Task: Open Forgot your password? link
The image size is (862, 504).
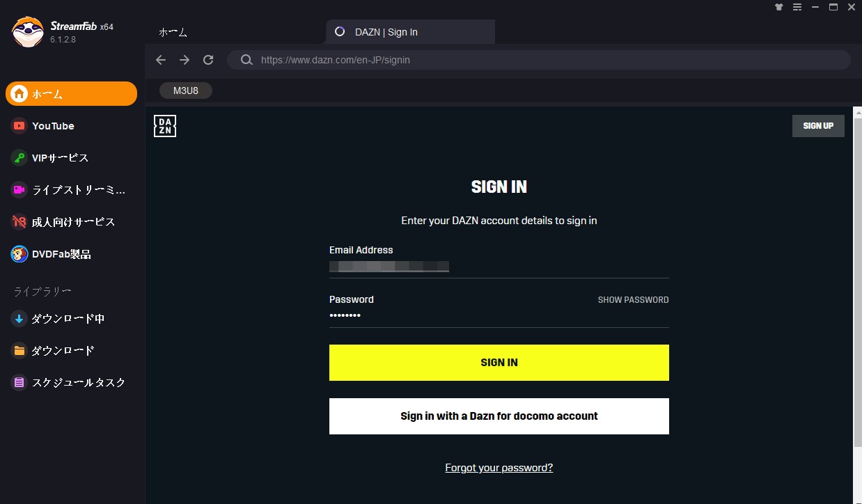Action: (499, 468)
